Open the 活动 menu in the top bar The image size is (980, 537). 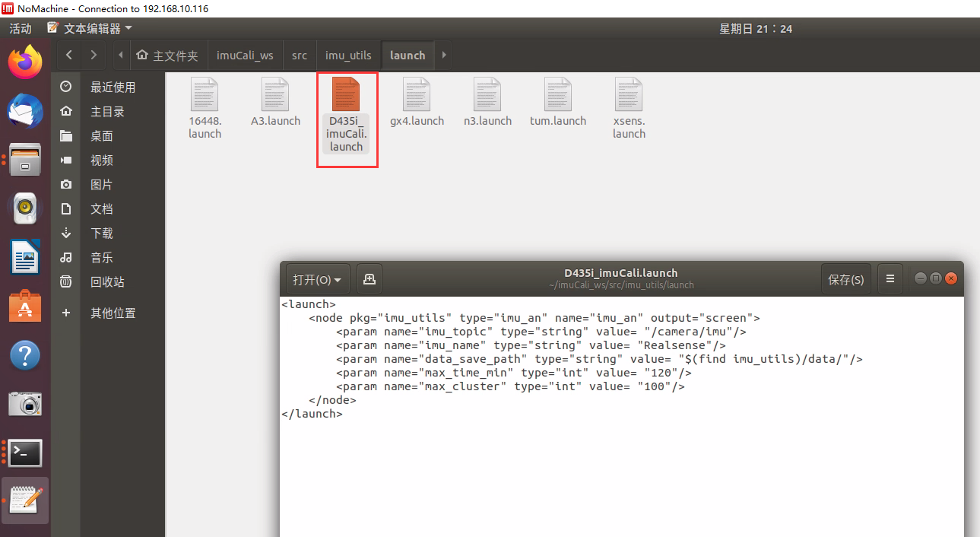(20, 28)
